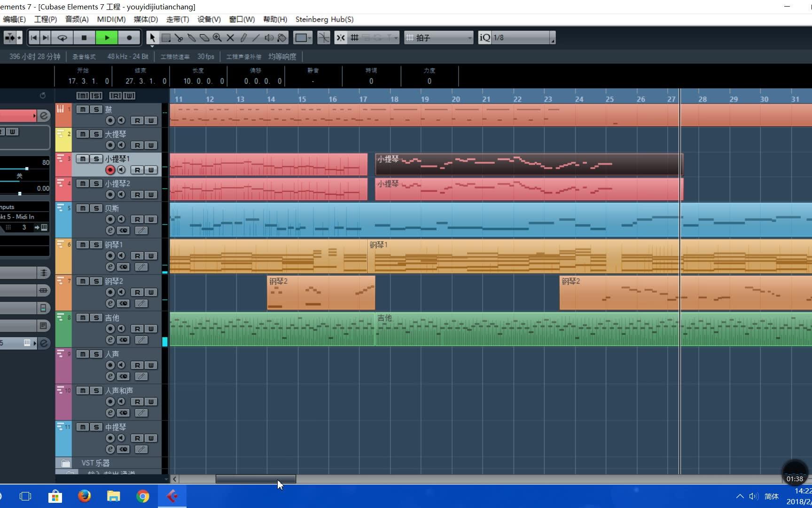
Task: Deactivate all solo states global button
Action: (96, 95)
